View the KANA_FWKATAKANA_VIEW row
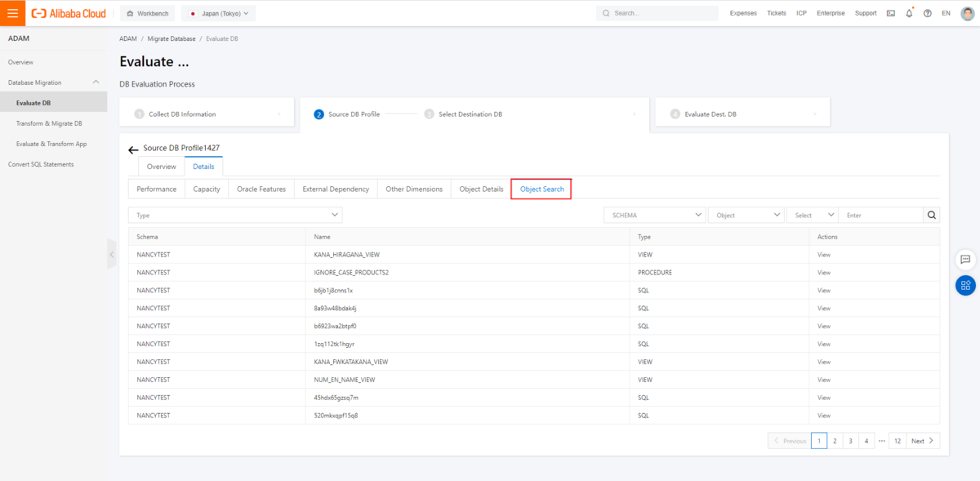Viewport: 980px width, 481px height. (x=824, y=362)
